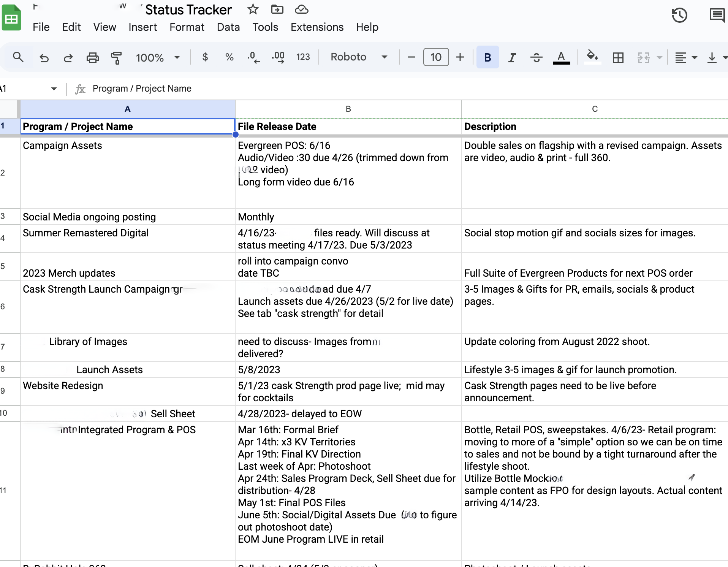Viewport: 728px width, 567px height.
Task: Increase font size with plus button
Action: pos(460,57)
